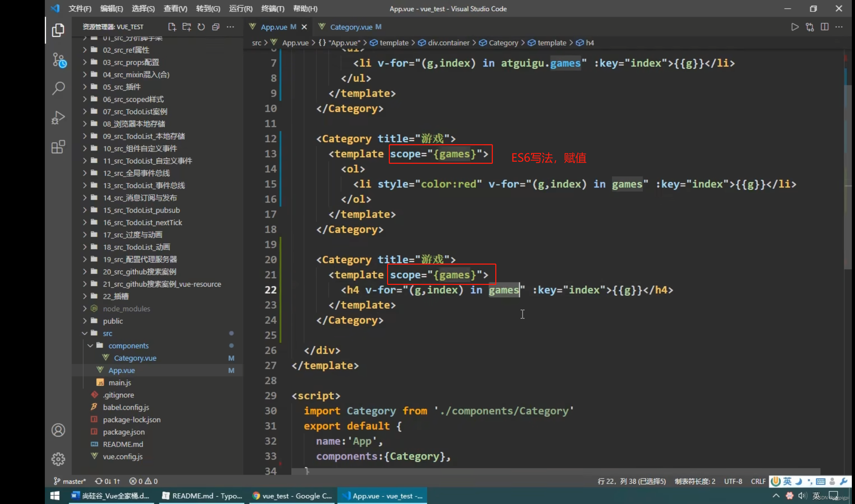This screenshot has width=855, height=504.
Task: Open explorer more actions ellipsis
Action: tap(230, 27)
